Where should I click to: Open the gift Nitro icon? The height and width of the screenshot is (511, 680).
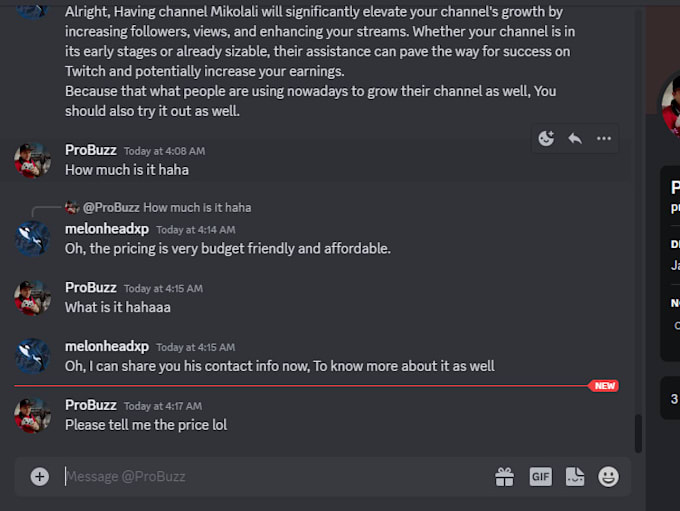[x=504, y=477]
